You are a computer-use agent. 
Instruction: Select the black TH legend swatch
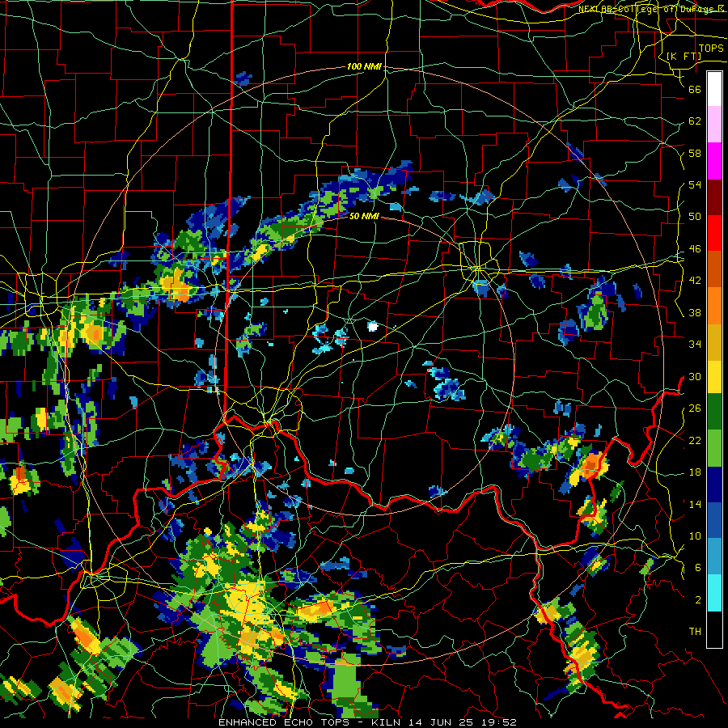[x=714, y=629]
